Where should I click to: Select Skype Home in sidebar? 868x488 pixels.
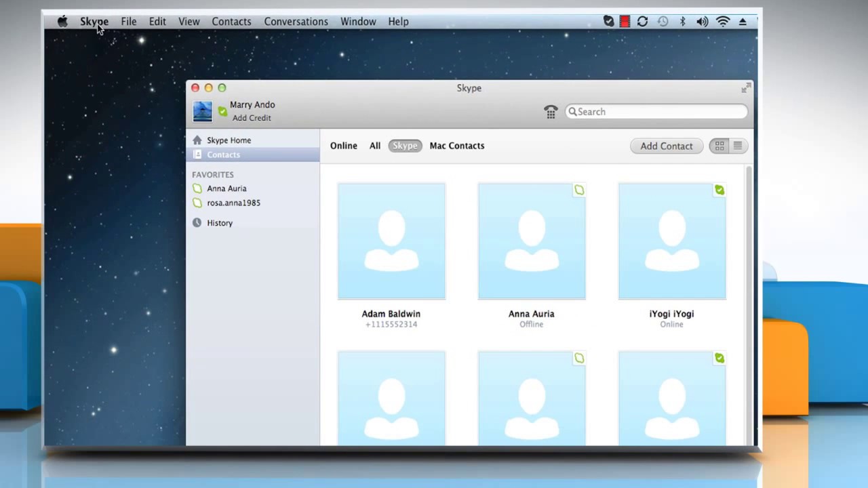252,140
